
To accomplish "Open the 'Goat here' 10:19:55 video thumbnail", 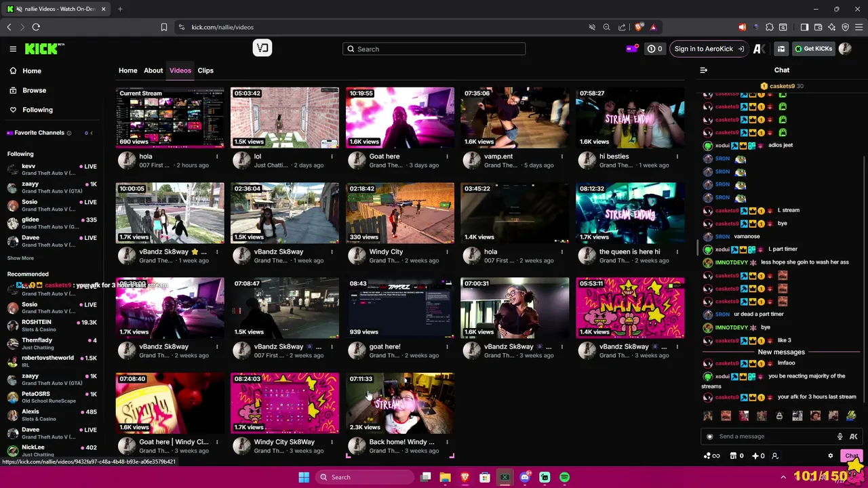I will click(x=400, y=117).
